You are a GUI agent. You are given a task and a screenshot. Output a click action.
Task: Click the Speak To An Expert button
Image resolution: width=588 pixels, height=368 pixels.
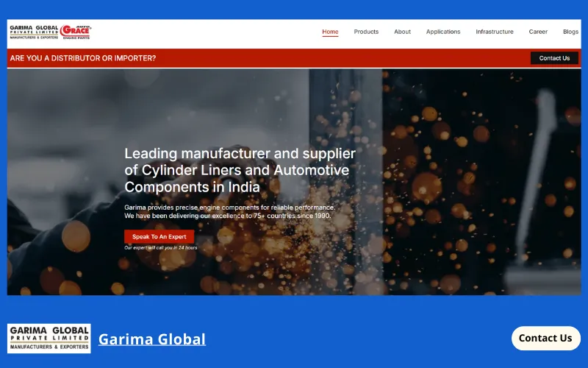pos(159,236)
